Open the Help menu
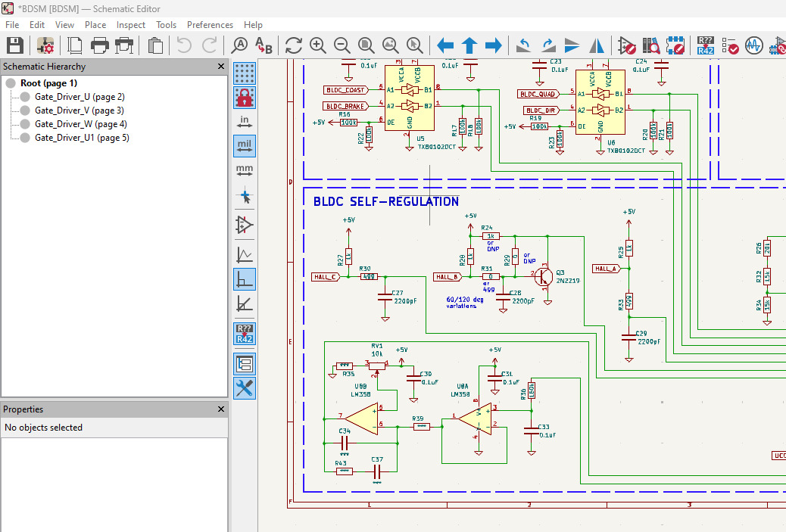Screen dimensions: 786x532 (253, 24)
